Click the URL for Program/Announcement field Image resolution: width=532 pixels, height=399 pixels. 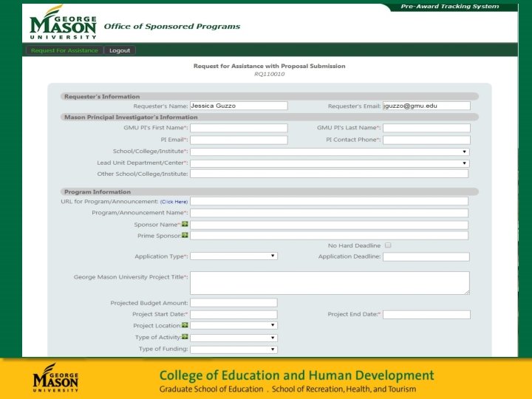click(329, 201)
